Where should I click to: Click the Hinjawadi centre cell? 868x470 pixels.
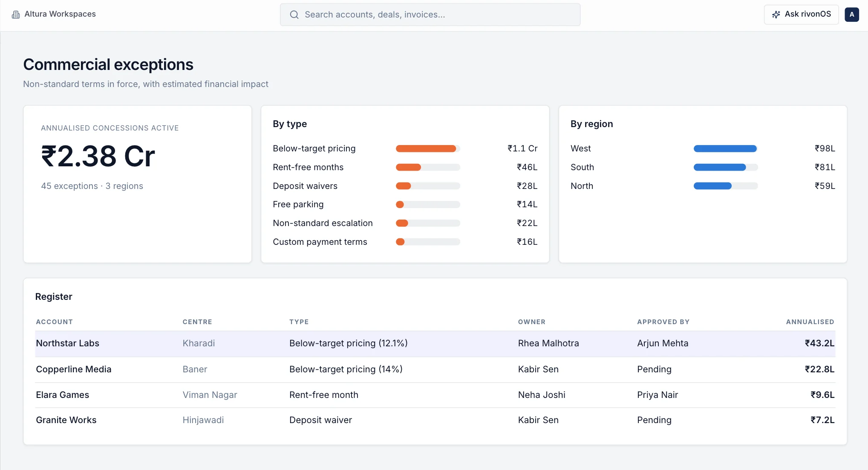(x=203, y=420)
